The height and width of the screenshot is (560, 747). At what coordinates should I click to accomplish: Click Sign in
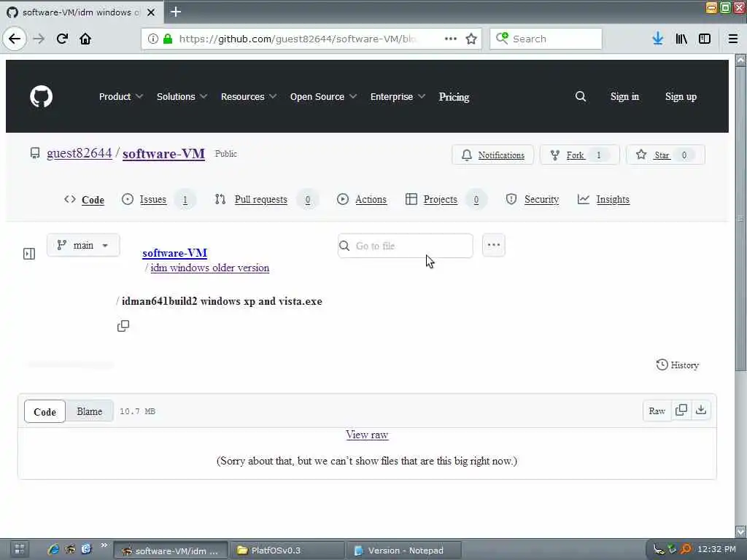point(624,97)
